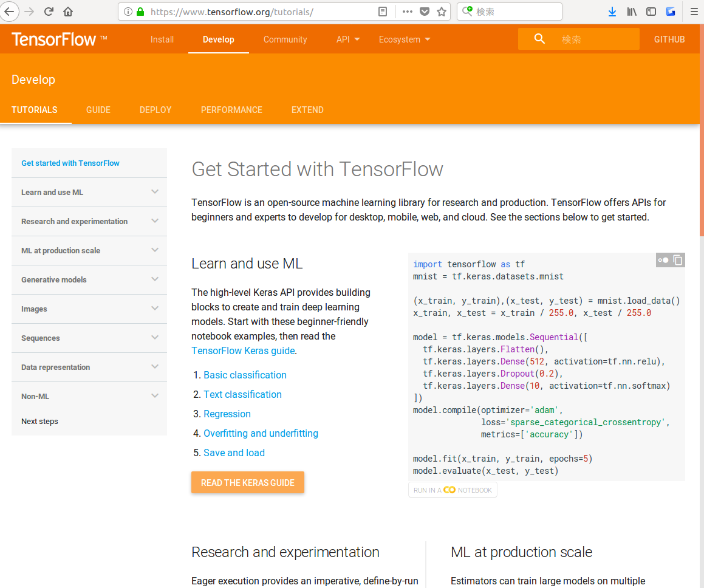Expand Generative models sidebar section
Viewport: 704px width, 588px height.
pyautogui.click(x=89, y=279)
